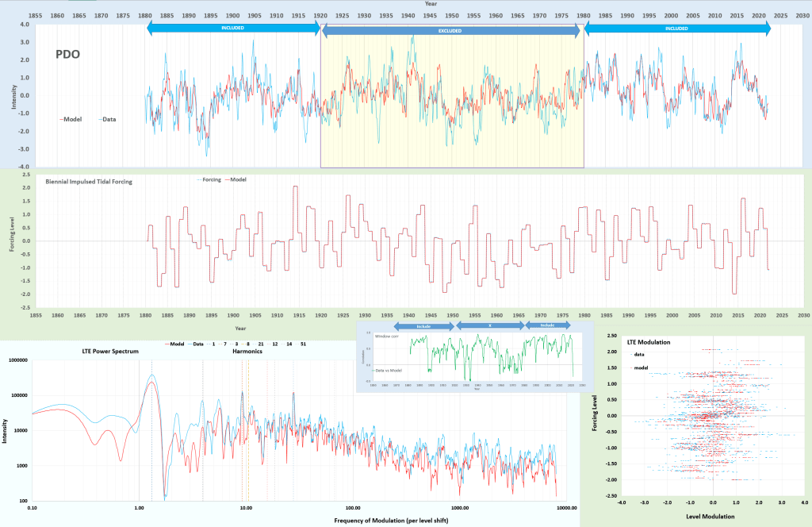812x527 pixels.
Task: Click the LTE Power Spectrum title
Action: (110, 351)
